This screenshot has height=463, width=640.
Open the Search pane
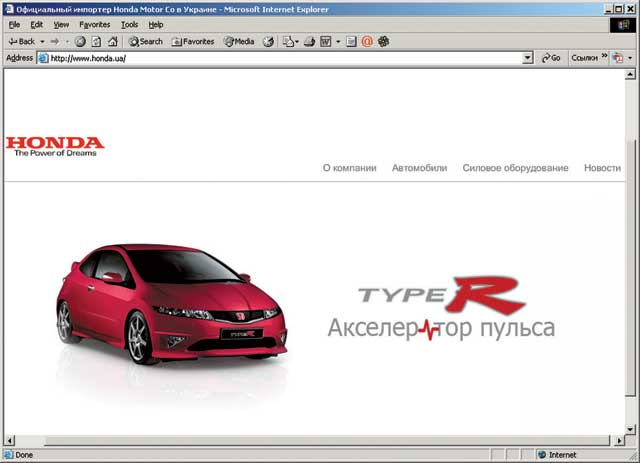click(x=144, y=41)
